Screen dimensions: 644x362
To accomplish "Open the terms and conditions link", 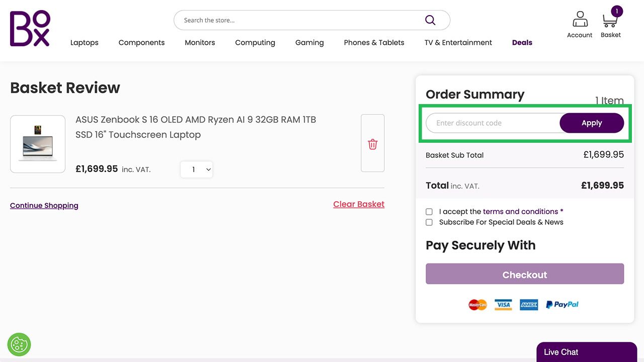I will click(x=520, y=212).
